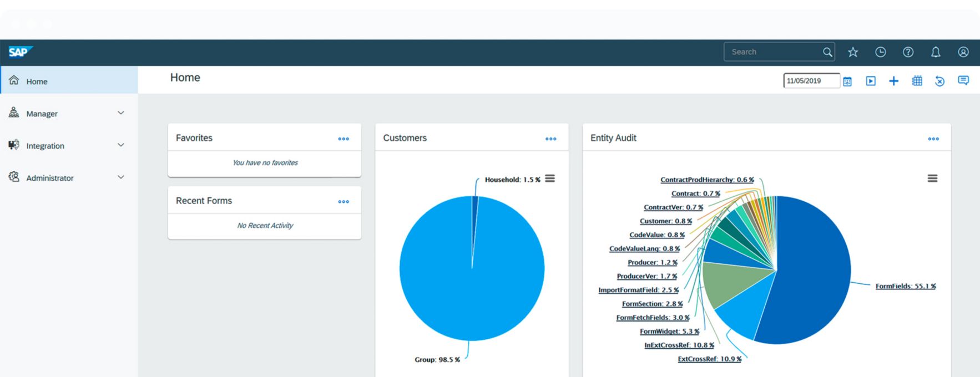980x377 pixels.
Task: Open the Entity Audit chart hamburger menu
Action: pos(932,179)
